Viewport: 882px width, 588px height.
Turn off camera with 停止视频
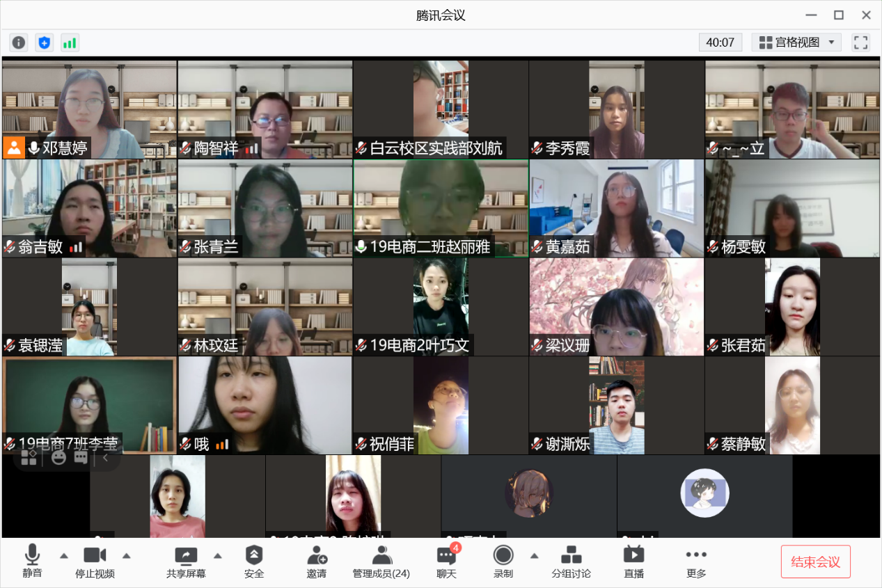click(x=95, y=562)
